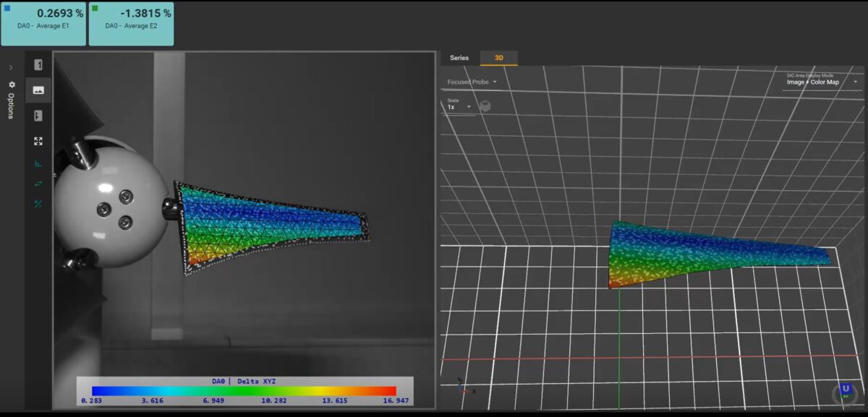Click the right camera view icon

(x=38, y=116)
